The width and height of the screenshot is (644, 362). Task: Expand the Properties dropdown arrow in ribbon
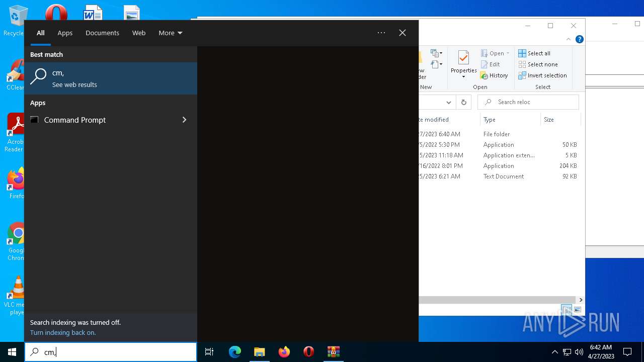463,77
